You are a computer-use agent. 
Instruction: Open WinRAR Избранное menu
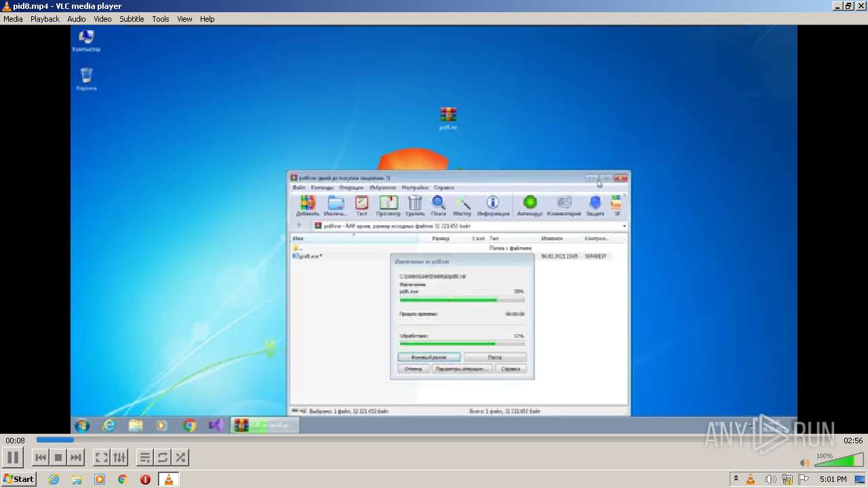pos(383,188)
